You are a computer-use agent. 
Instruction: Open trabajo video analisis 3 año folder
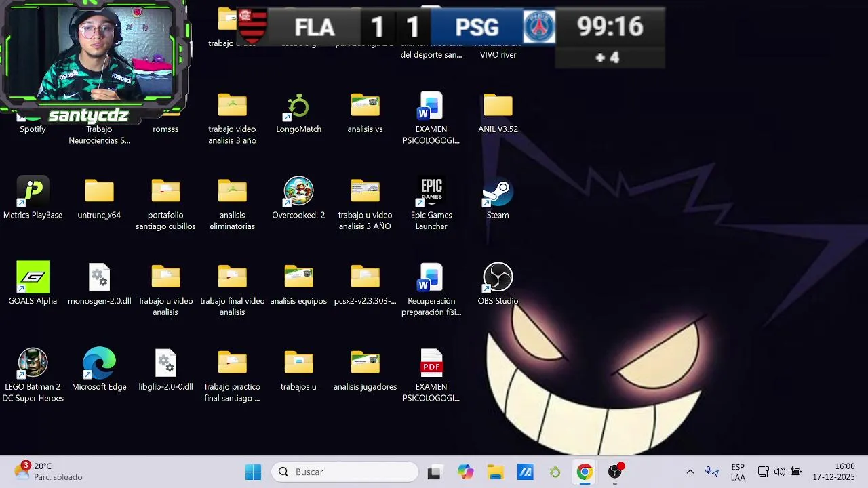(x=232, y=119)
